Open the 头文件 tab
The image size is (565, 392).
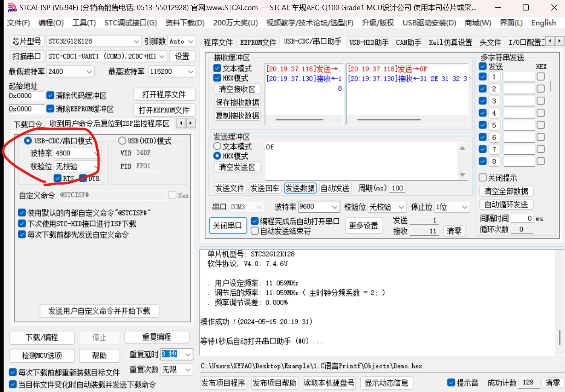[x=490, y=42]
